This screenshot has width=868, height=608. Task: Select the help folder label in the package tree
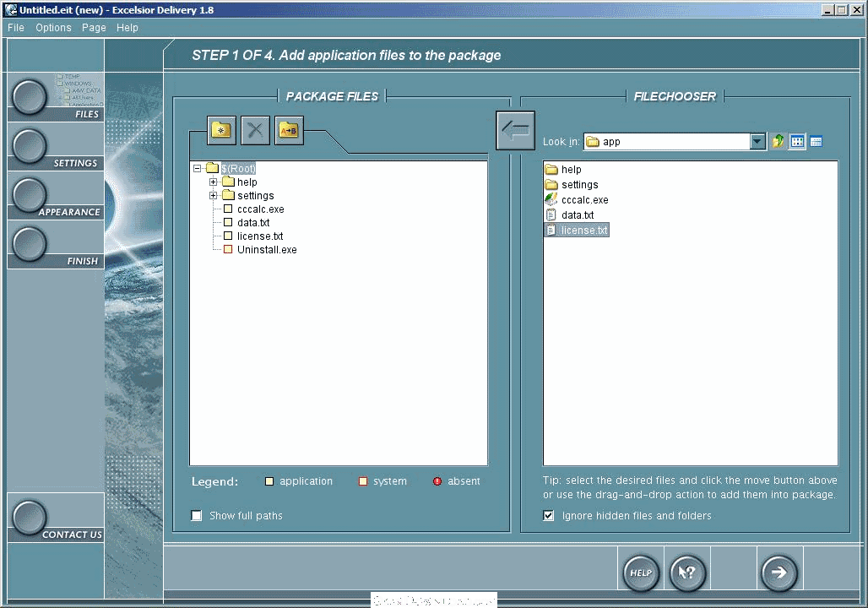[247, 182]
